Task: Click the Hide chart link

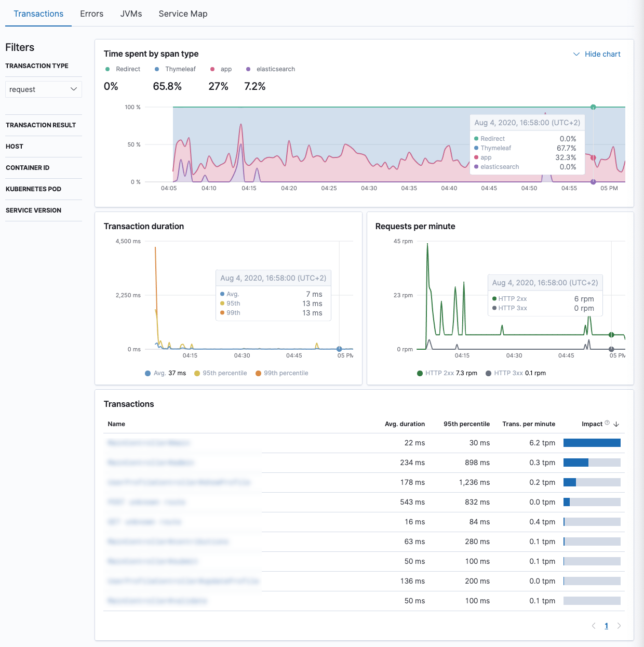Action: [602, 54]
